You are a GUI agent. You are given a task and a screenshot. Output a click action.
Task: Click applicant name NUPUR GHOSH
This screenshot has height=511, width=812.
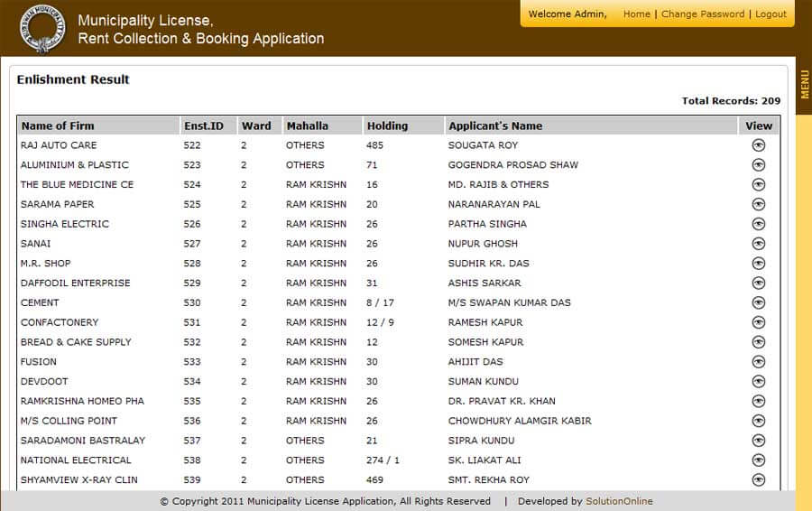[483, 244]
